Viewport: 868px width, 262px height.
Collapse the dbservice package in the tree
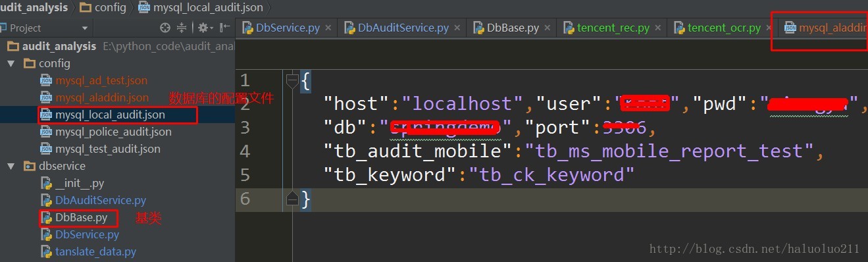(11, 166)
